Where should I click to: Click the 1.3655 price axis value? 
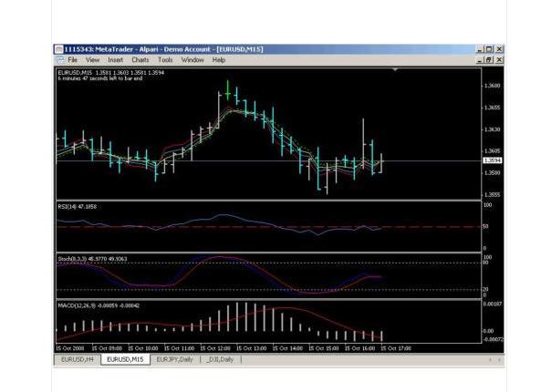tap(493, 108)
